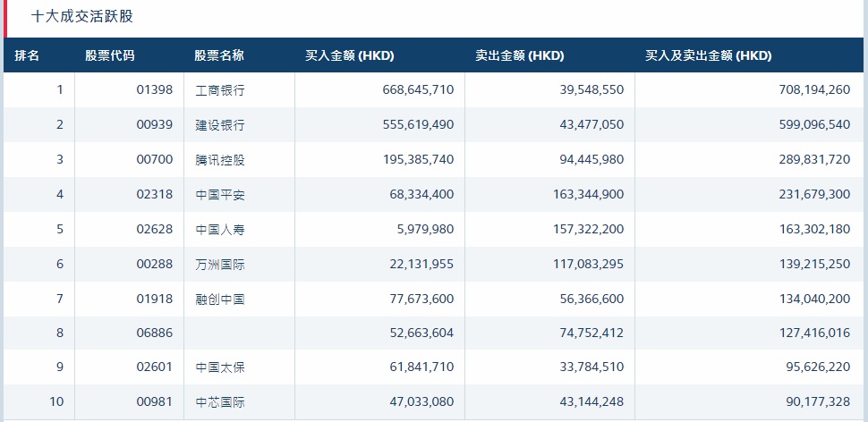Image resolution: width=868 pixels, height=422 pixels.
Task: Click sell amount 94,445,980
Action: point(591,159)
